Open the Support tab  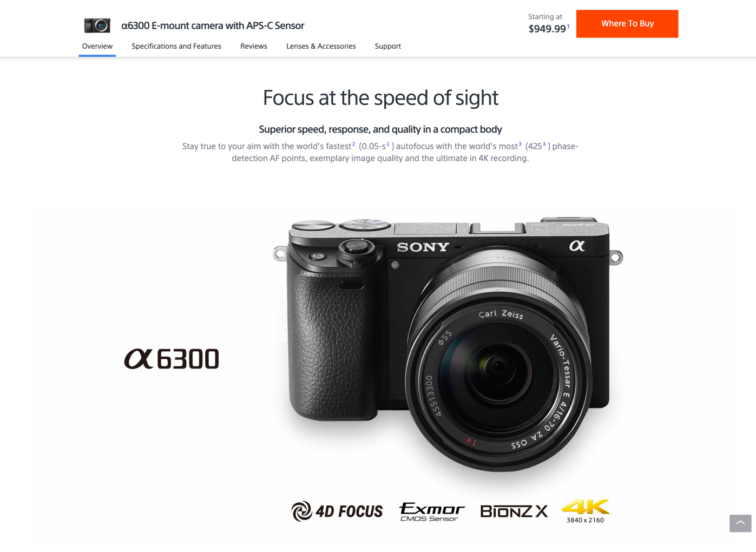pyautogui.click(x=388, y=47)
